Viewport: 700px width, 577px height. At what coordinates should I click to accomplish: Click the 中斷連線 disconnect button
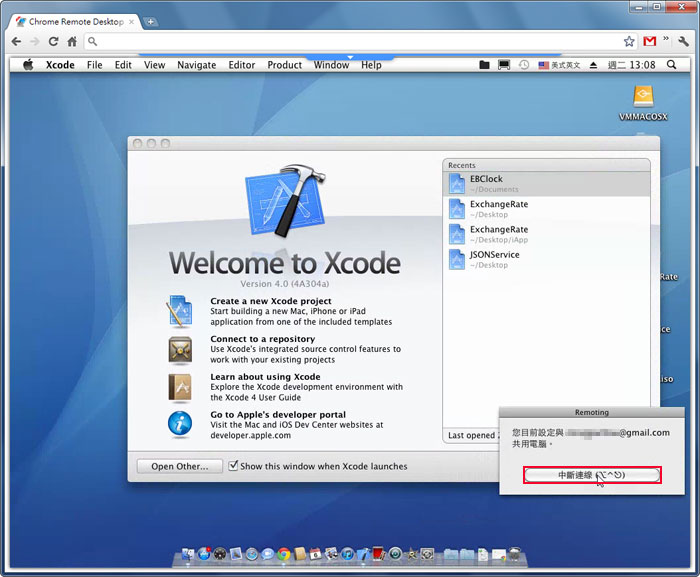[x=592, y=475]
